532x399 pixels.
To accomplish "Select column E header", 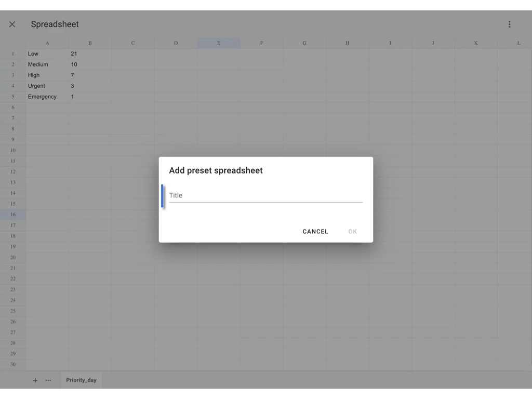I will 218,43.
